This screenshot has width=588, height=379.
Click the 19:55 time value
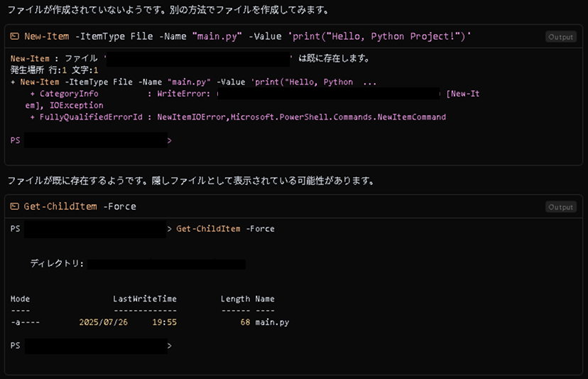(x=164, y=322)
